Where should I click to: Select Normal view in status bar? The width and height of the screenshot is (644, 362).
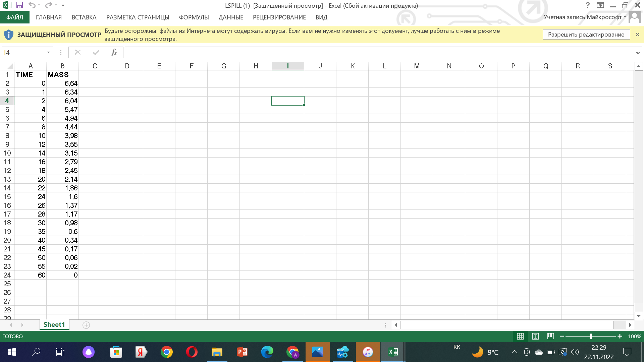click(x=520, y=336)
